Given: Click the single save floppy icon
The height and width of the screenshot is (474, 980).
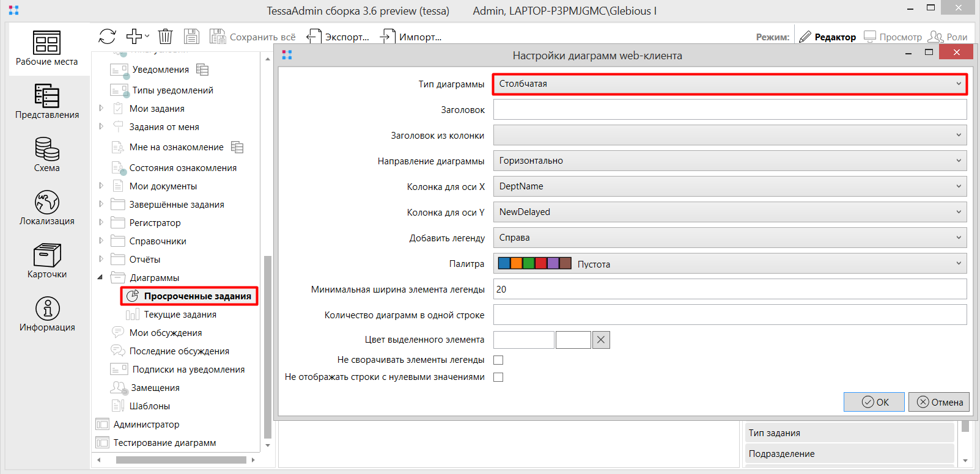Looking at the screenshot, I should pos(191,37).
